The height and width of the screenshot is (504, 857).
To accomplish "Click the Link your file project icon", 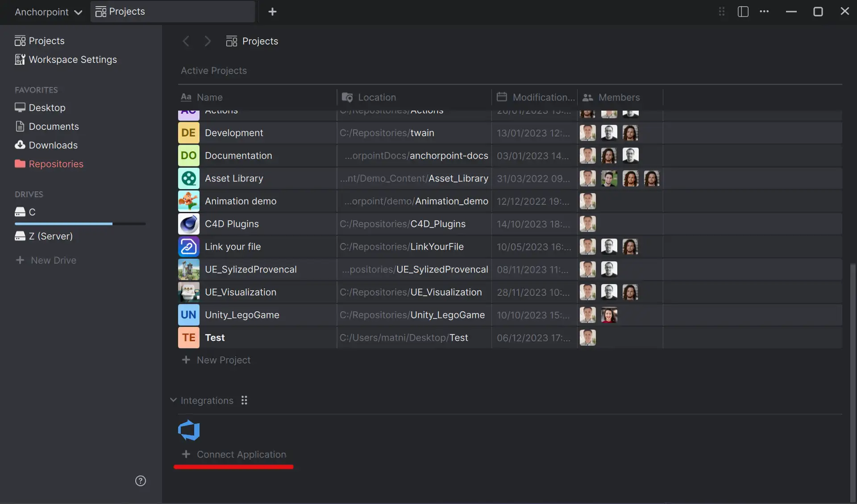I will click(189, 247).
